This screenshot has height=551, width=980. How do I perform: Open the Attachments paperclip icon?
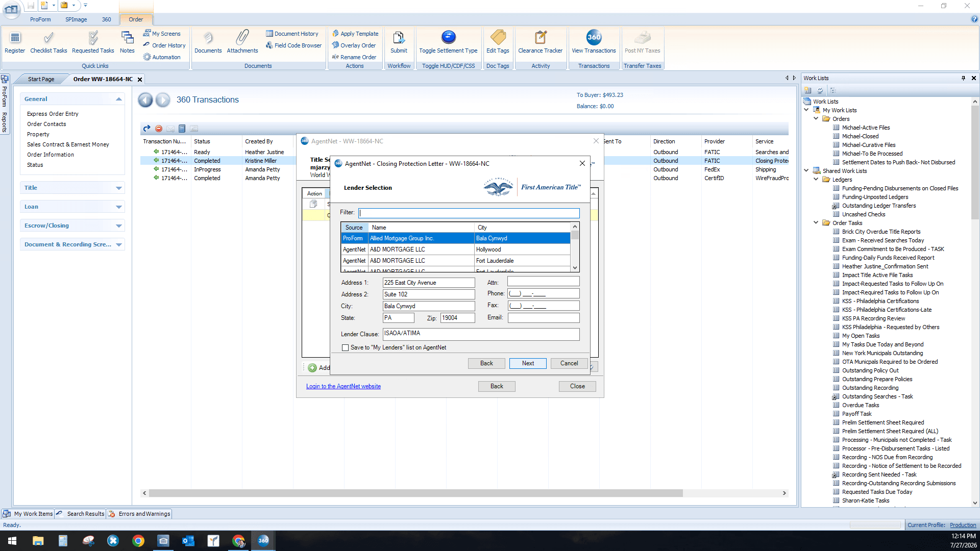pos(242,42)
